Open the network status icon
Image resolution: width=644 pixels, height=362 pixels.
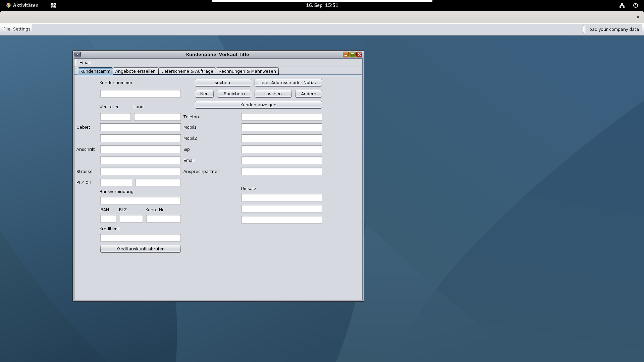click(x=622, y=5)
